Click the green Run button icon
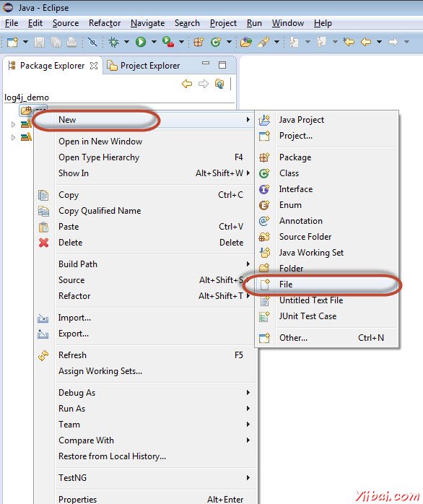This screenshot has height=504, width=423. [x=141, y=42]
